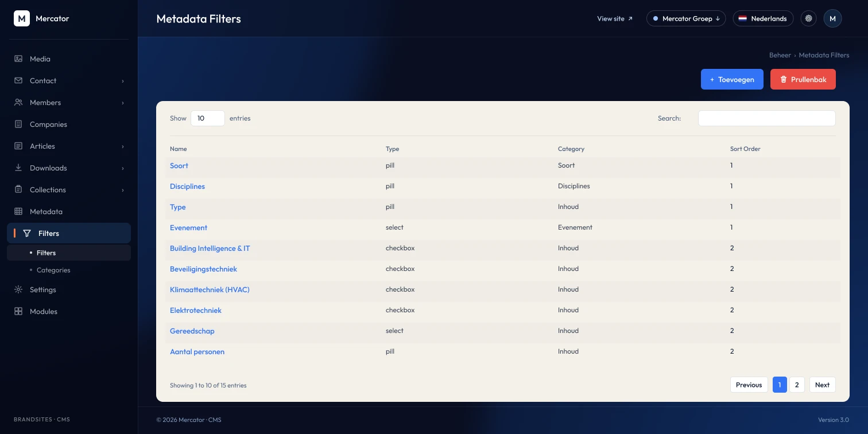Sort by the Category column header

pos(571,149)
